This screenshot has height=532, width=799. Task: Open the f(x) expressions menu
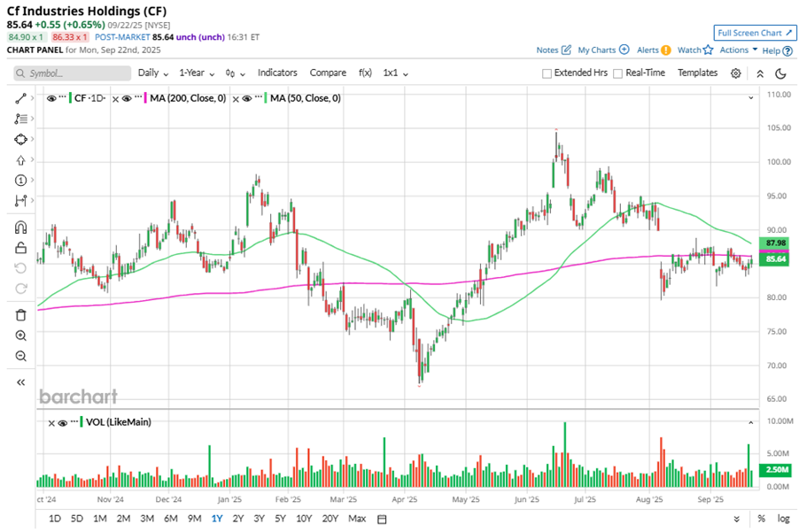point(365,73)
